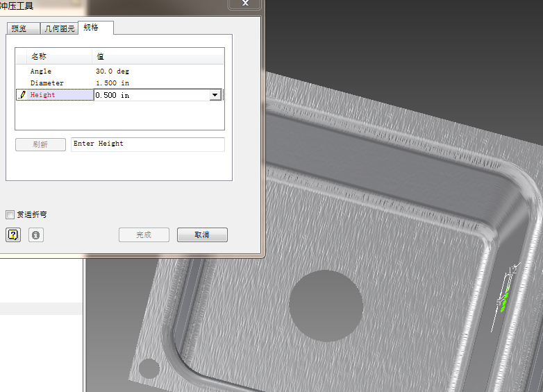
Task: Click the 刷新 refresh button
Action: click(x=40, y=144)
